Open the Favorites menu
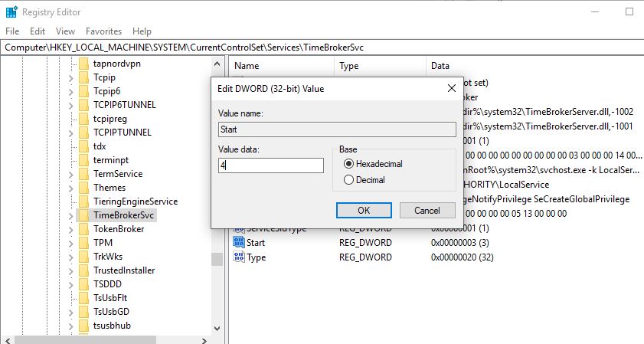Screen dimensions: 644x344 (103, 31)
